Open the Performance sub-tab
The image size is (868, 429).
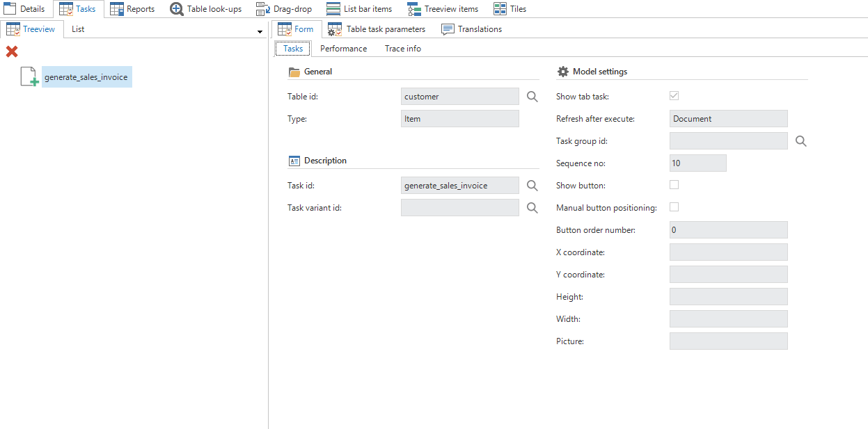(343, 49)
